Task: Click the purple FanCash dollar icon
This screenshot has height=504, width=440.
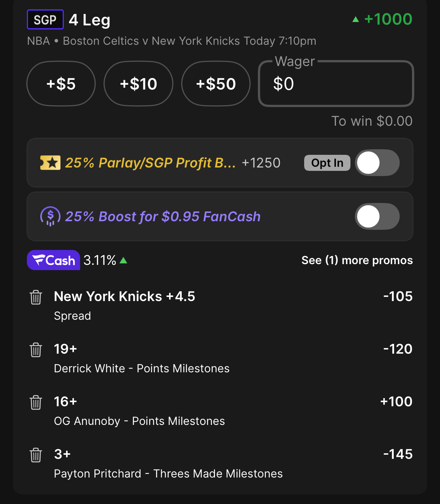Action: pyautogui.click(x=50, y=216)
